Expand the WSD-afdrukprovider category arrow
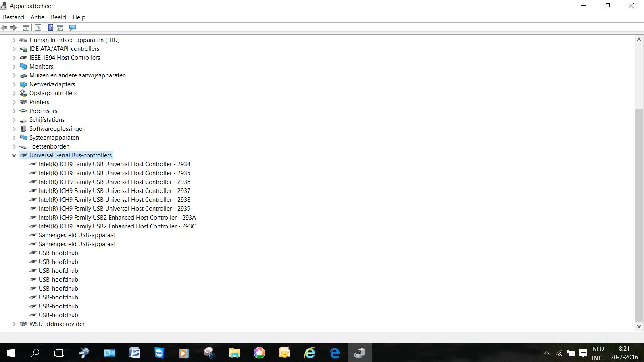This screenshot has height=362, width=644. [14, 324]
